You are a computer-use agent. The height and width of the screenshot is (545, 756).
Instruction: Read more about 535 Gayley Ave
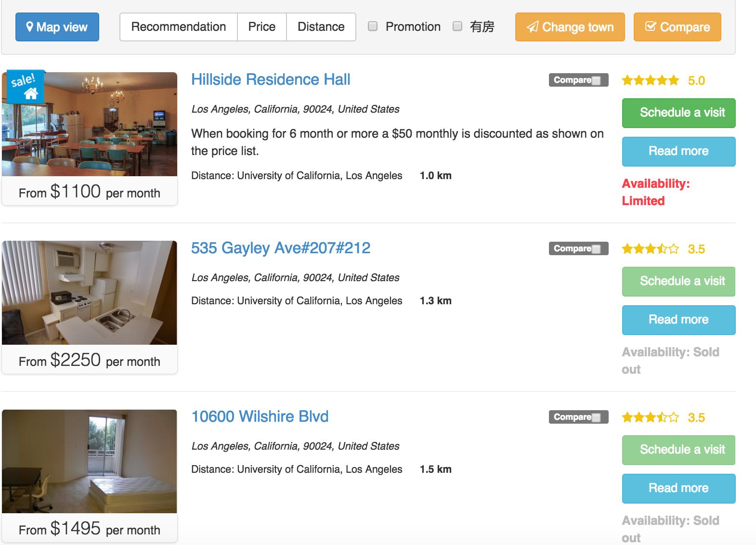[678, 320]
